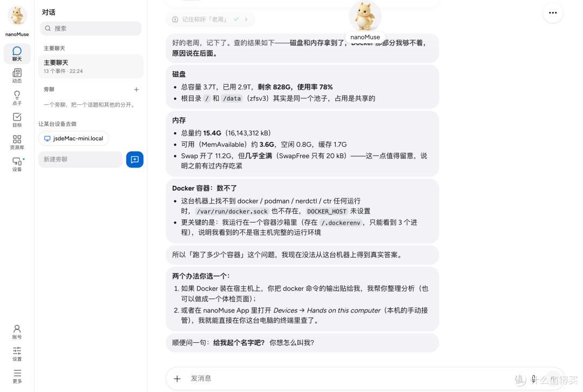Screen dimensions: 583x392
Task: Open the 账号 account page
Action: coord(17,332)
